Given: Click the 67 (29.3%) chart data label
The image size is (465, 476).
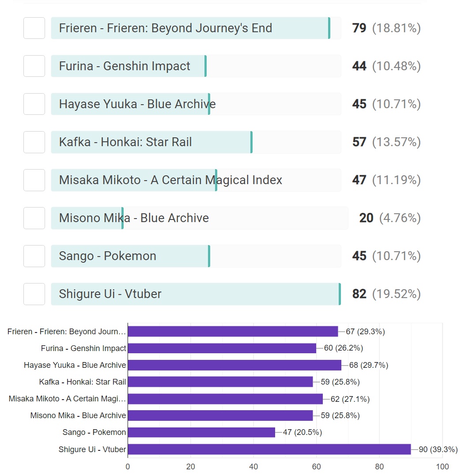Looking at the screenshot, I should point(365,332).
